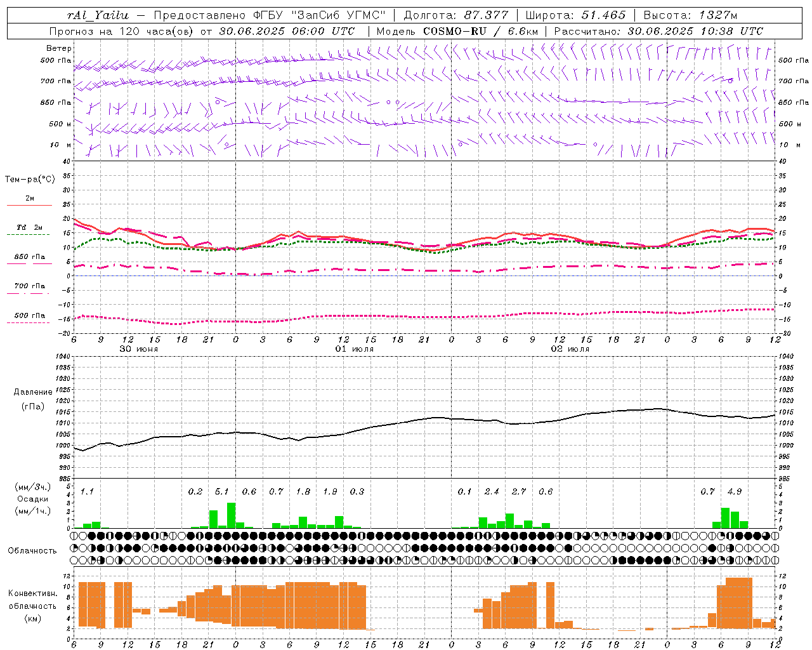
Task: Click the 1.8 precipitation value
Action: pyautogui.click(x=303, y=491)
